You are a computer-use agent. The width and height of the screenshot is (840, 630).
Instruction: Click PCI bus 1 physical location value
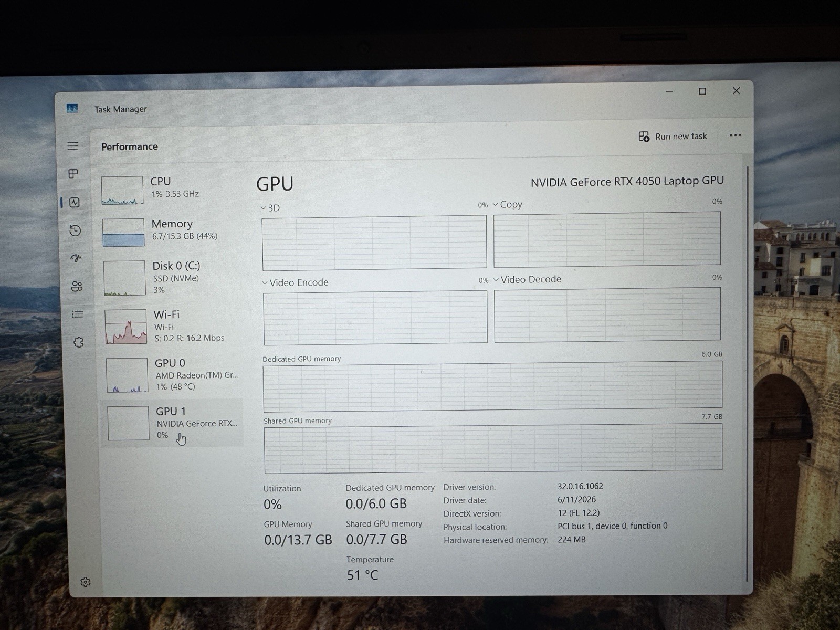[x=613, y=526]
